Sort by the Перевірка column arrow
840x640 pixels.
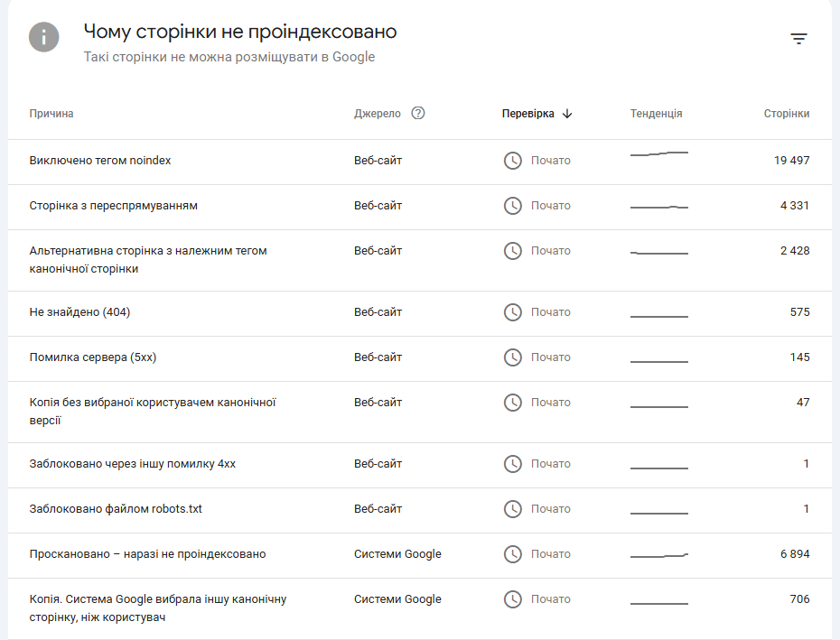(567, 114)
